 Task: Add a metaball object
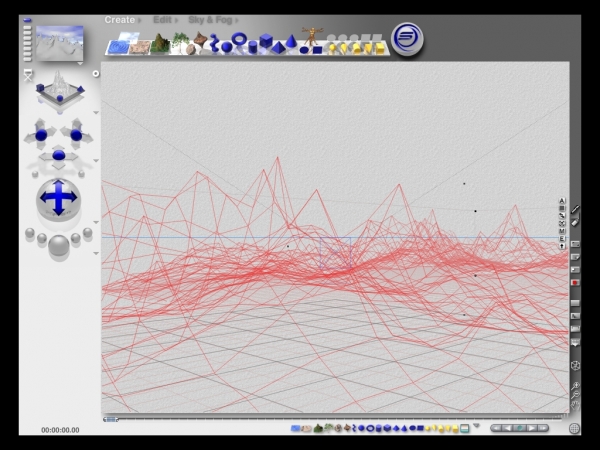click(x=215, y=42)
